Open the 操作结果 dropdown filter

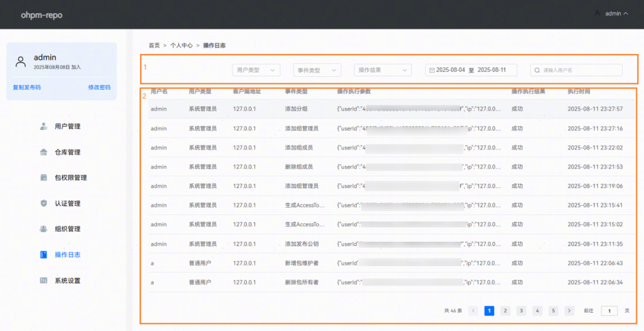(382, 70)
